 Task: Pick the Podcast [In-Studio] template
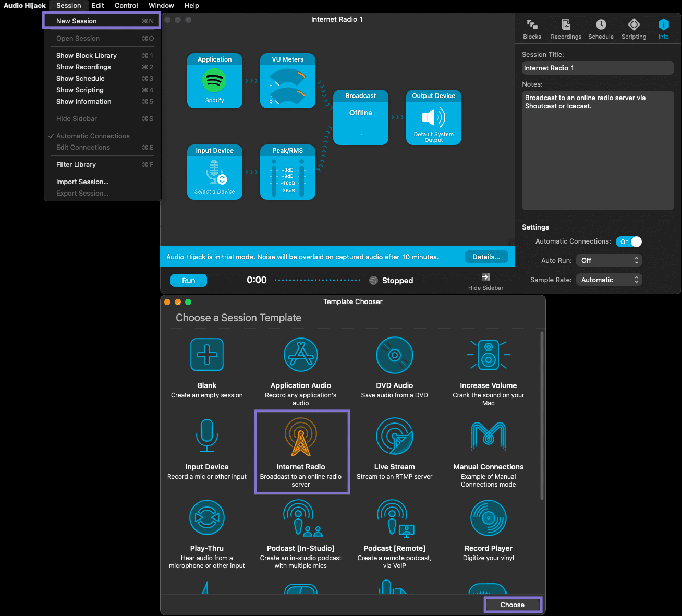pos(301,534)
